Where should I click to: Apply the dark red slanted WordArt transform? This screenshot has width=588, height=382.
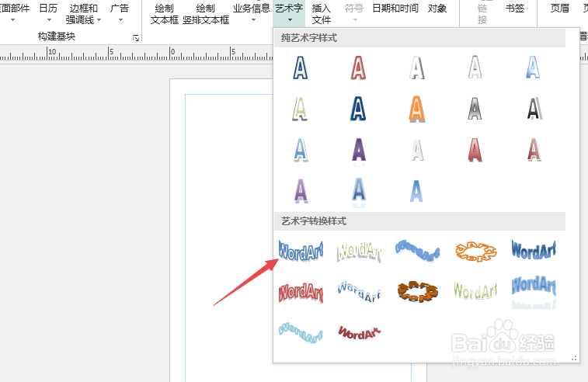(x=360, y=332)
